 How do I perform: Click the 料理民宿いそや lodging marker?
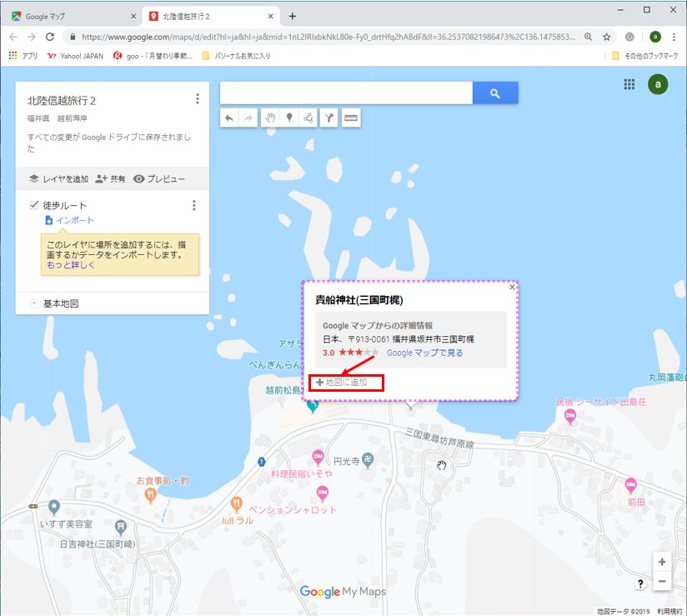(x=318, y=457)
